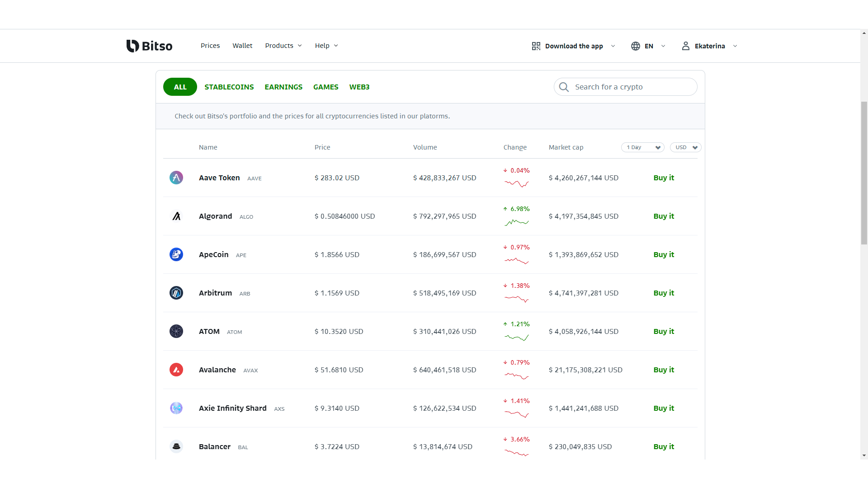The image size is (868, 488).
Task: Focus the Search for a crypto field
Action: point(625,87)
